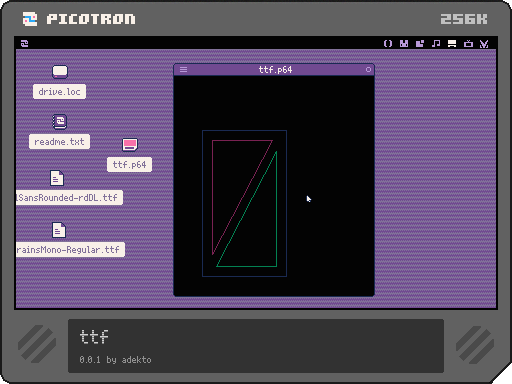Click the rainsMono-Regular.ttf file label

click(70, 250)
